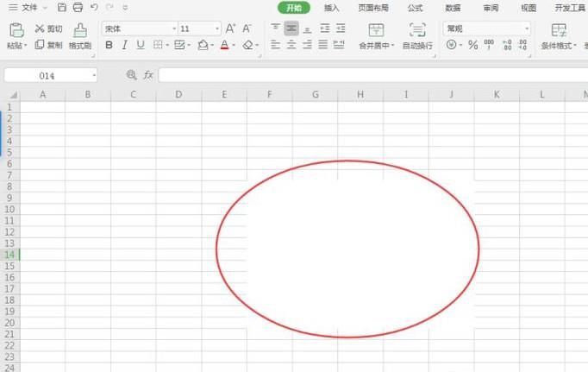Switch to the 开发工具 ribbon tab
The height and width of the screenshot is (372, 588).
tap(570, 8)
